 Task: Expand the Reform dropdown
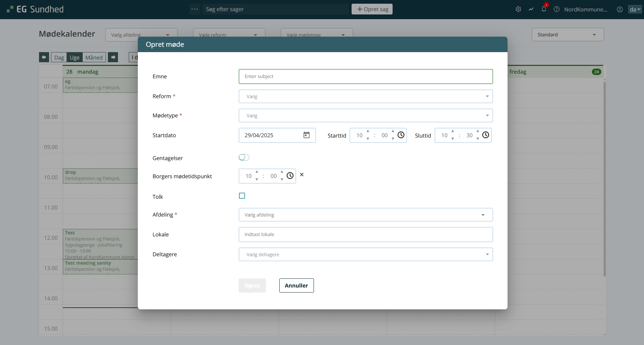coord(365,97)
